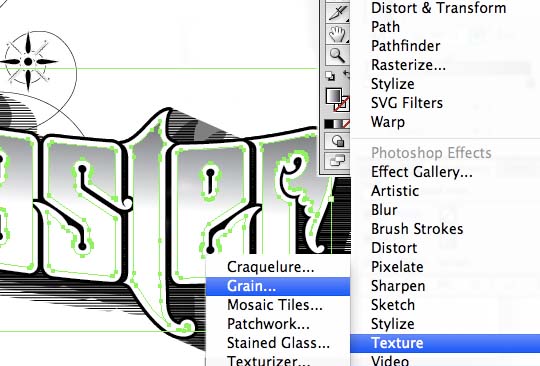Select the Zoom magnifier tool

point(337,55)
